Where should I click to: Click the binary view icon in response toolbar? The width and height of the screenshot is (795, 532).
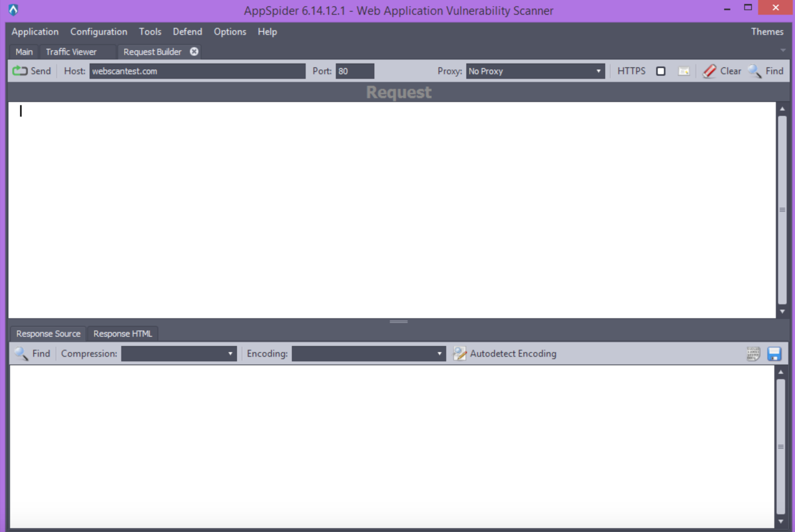click(x=753, y=353)
